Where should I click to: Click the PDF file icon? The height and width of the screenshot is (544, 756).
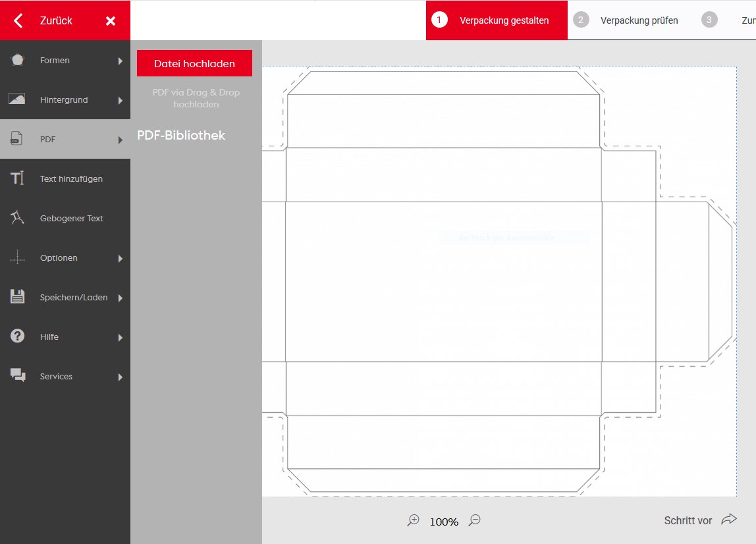[x=17, y=139]
